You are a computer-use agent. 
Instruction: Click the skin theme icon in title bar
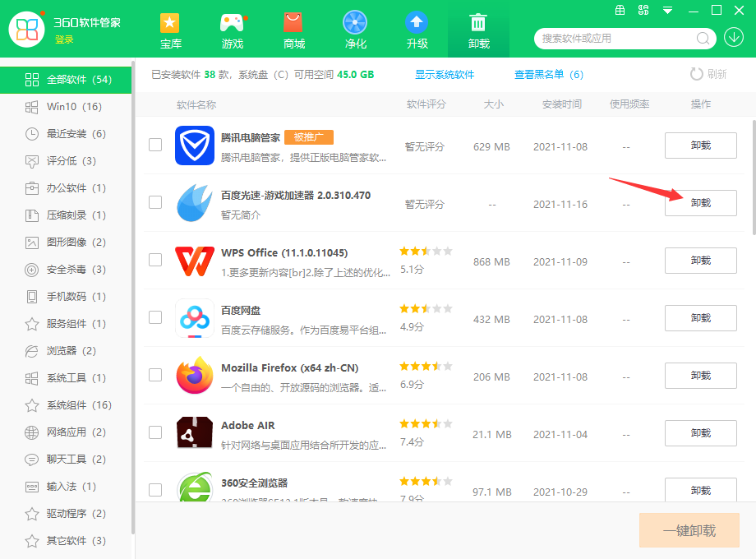click(643, 10)
